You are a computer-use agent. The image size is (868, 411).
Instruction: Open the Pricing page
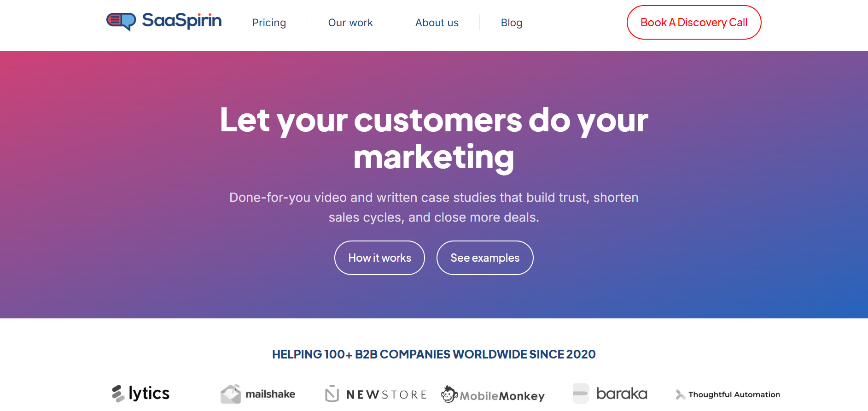click(x=269, y=22)
